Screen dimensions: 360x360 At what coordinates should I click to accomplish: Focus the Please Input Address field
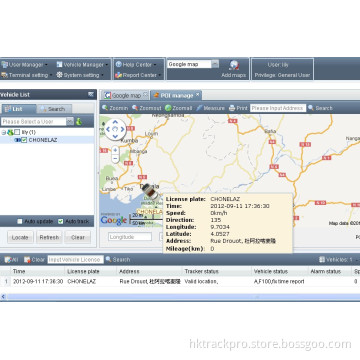point(278,108)
